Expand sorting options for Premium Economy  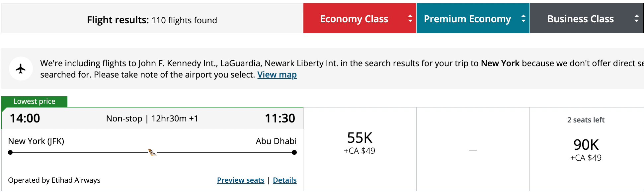click(523, 19)
